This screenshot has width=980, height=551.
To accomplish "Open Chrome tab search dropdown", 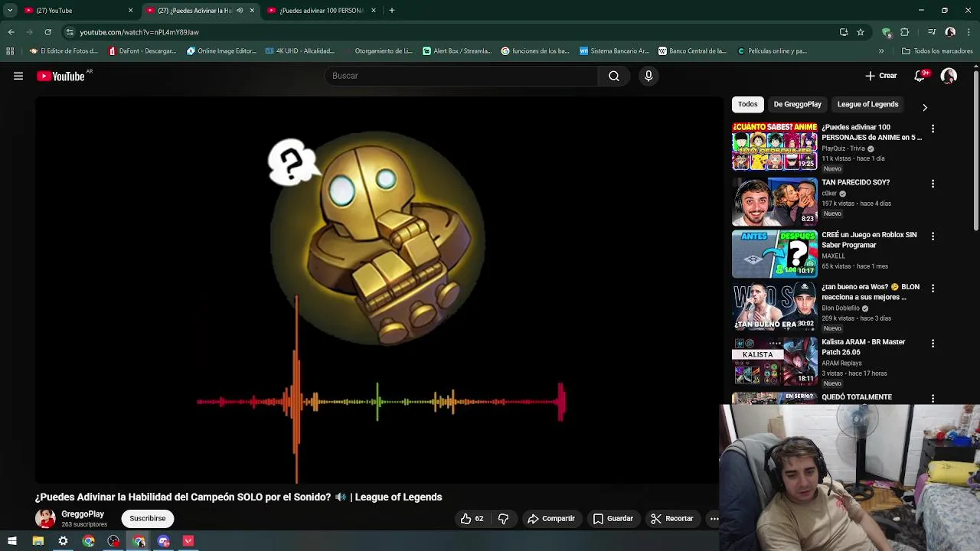I will coord(10,11).
